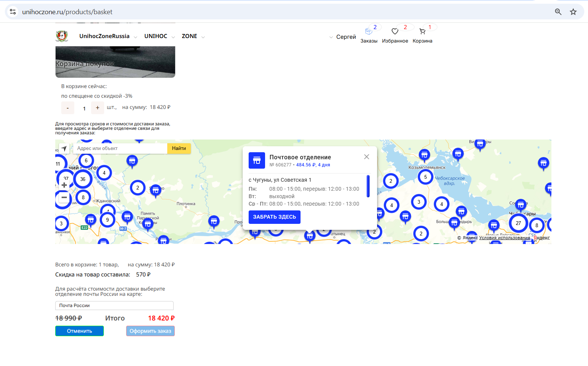Screen dimensions: 588x366
Task: Click the post office pin near Большой Сундырь
Action: (454, 223)
